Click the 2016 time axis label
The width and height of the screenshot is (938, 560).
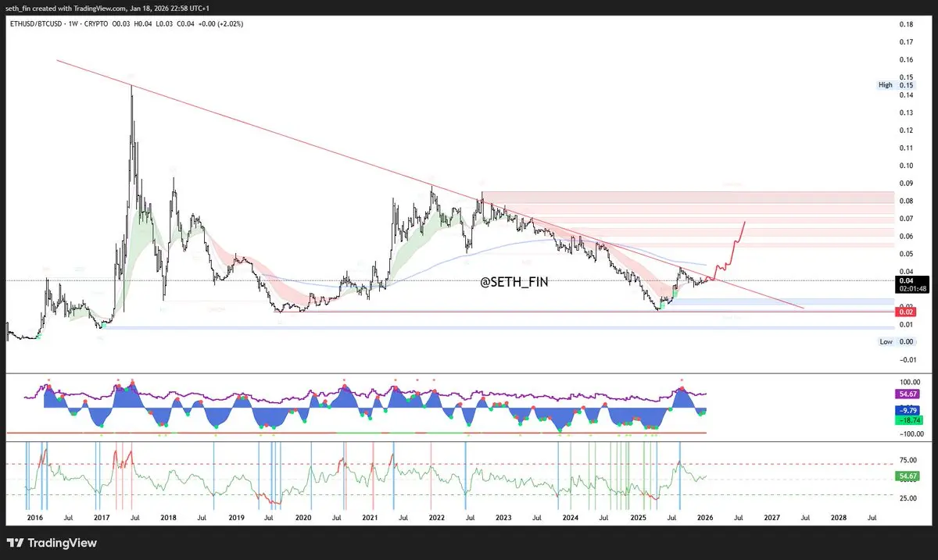[x=34, y=518]
